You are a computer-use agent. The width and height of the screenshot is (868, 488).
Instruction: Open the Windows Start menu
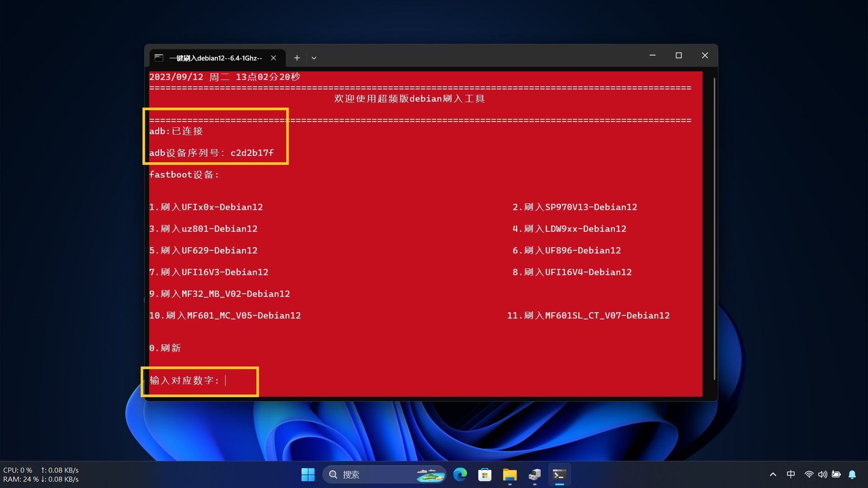point(308,474)
